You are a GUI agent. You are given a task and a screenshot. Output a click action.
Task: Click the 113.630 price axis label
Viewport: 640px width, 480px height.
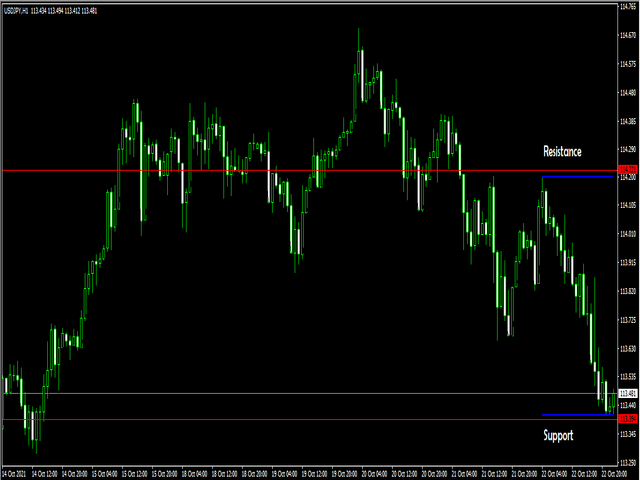coord(628,349)
